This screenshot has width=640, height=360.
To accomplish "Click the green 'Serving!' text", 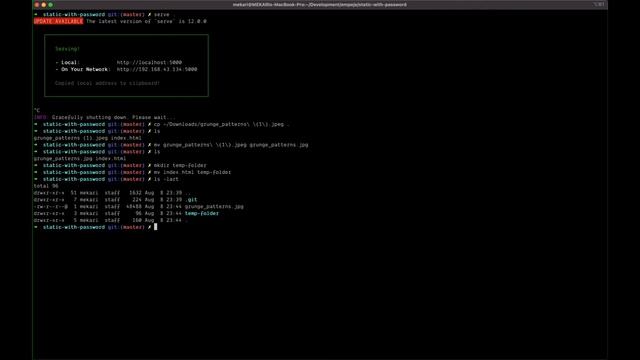I will [x=67, y=49].
